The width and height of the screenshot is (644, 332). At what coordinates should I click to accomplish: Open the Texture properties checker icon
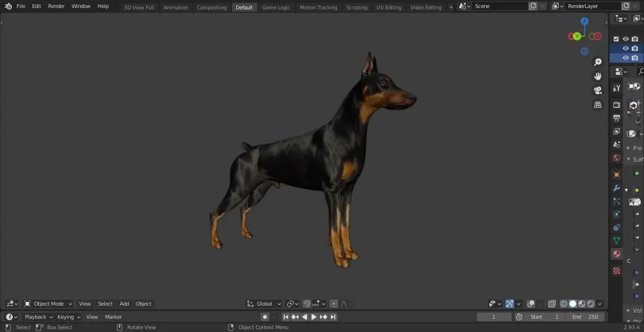pos(617,271)
